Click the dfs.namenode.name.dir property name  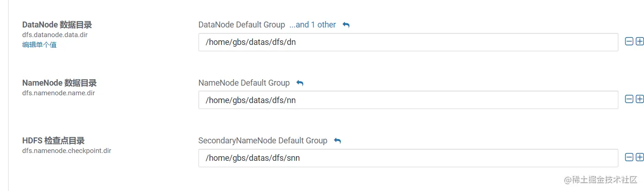pos(58,93)
